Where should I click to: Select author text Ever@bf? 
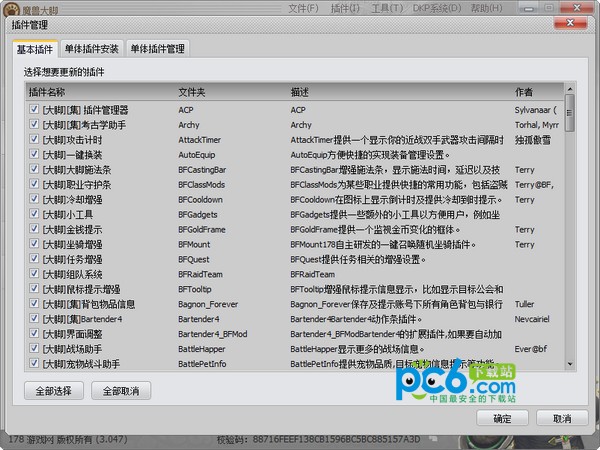[x=531, y=349]
